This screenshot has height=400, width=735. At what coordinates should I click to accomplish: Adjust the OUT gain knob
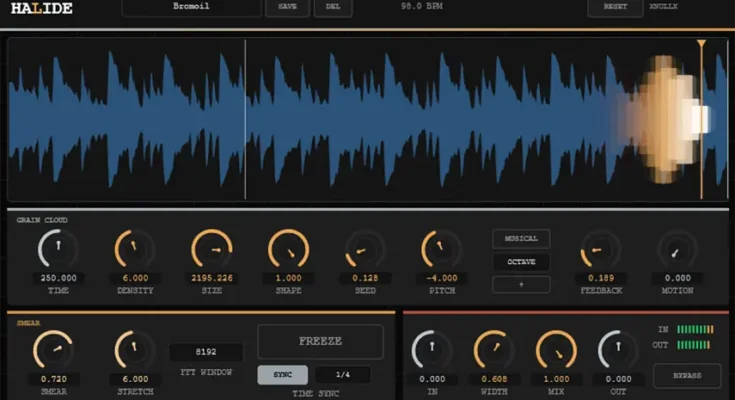pyautogui.click(x=618, y=350)
